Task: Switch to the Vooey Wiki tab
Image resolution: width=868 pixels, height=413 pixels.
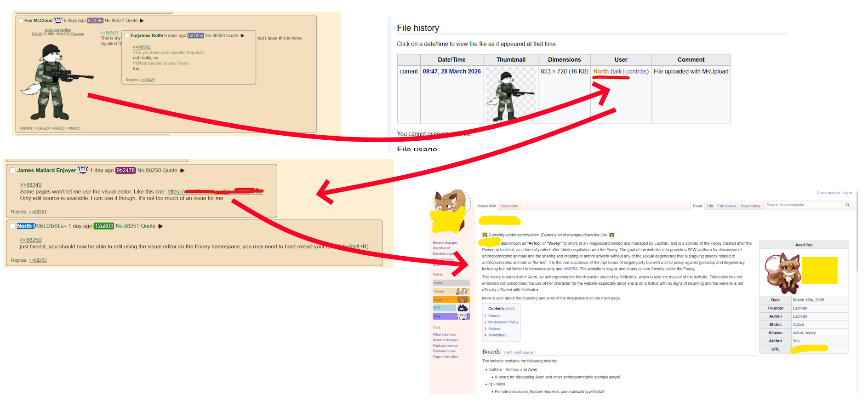Action: coord(486,206)
